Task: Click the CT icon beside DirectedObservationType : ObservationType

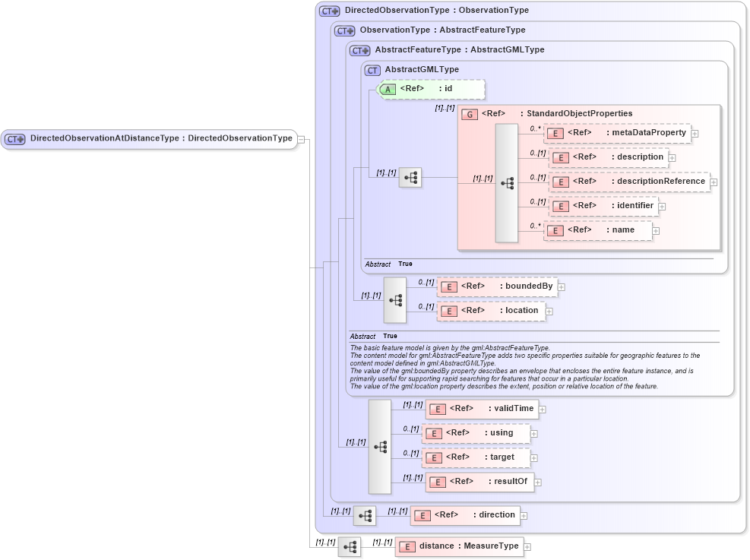Action: pyautogui.click(x=330, y=11)
